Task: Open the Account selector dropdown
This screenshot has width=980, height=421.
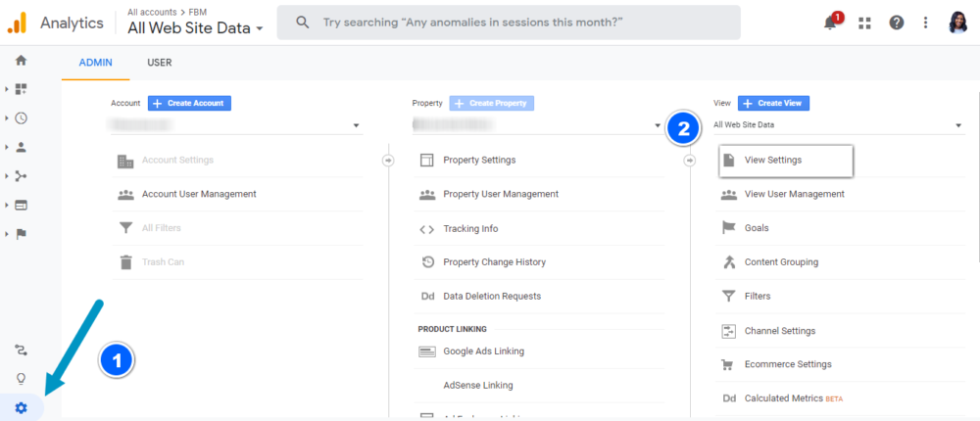Action: pos(236,125)
